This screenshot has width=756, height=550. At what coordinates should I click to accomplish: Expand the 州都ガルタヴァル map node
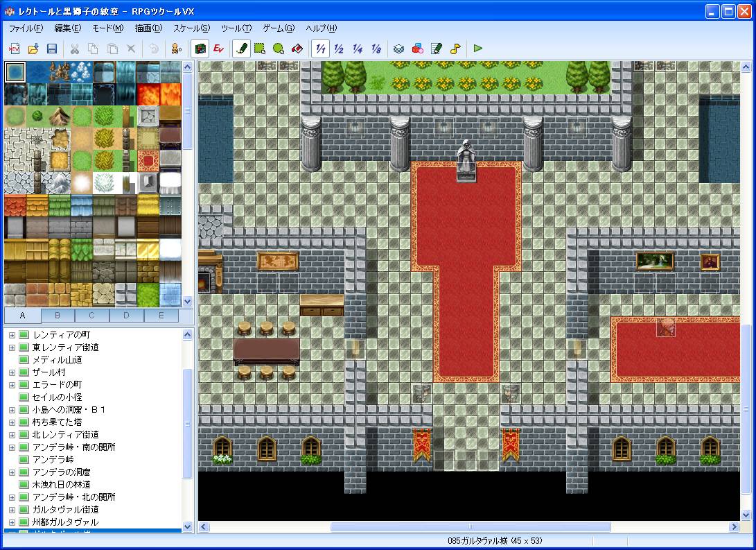12,522
